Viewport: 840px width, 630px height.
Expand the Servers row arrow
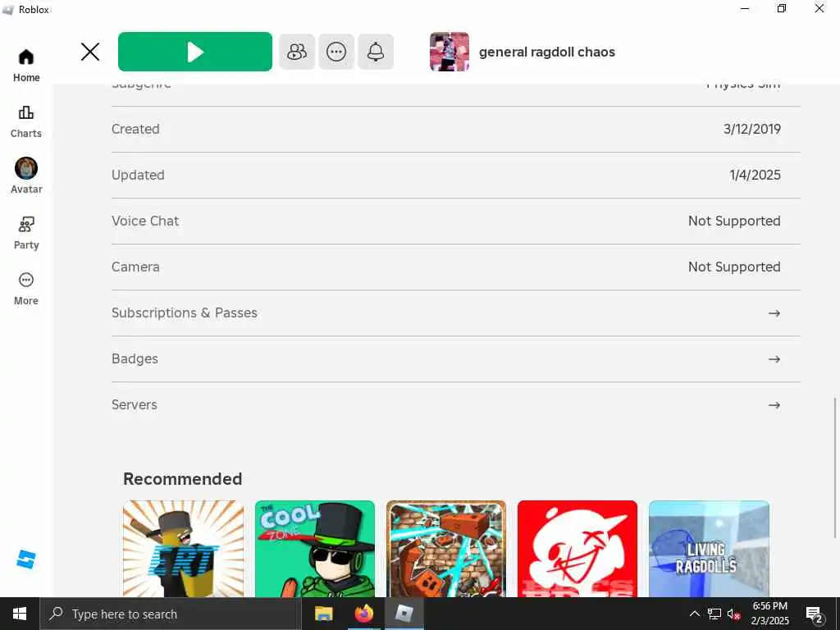coord(774,405)
